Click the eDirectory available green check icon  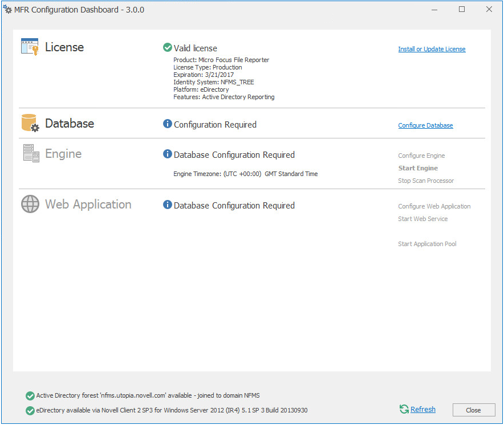point(30,410)
